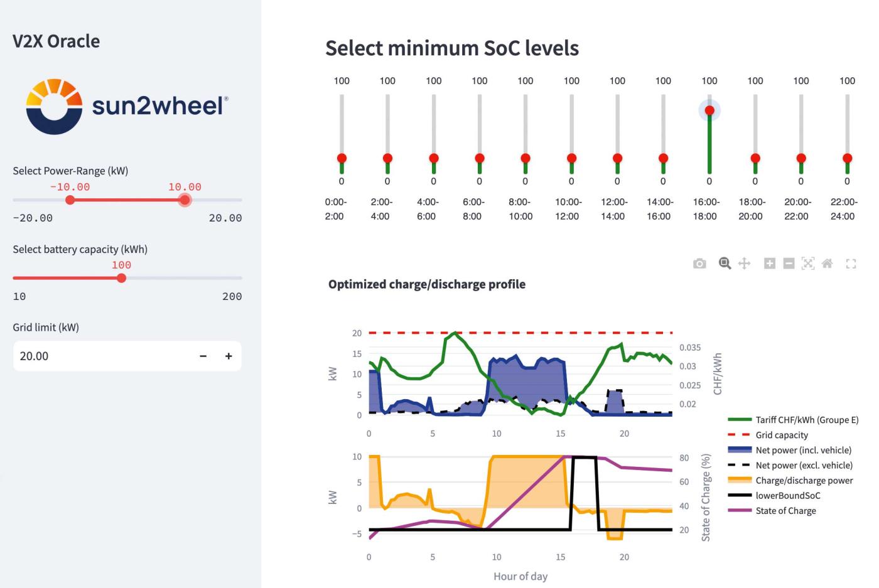Toggle Charge/discharge power legend entry
This screenshot has width=879, height=588.
[x=804, y=481]
